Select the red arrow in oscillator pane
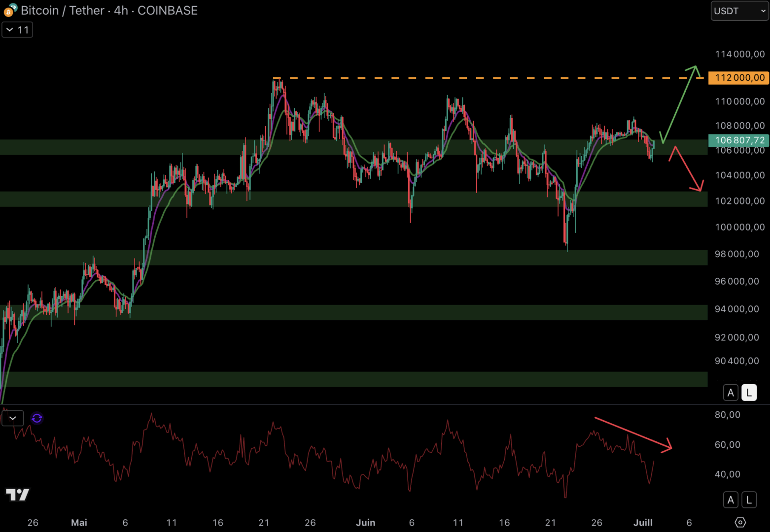The height and width of the screenshot is (532, 770). point(632,433)
